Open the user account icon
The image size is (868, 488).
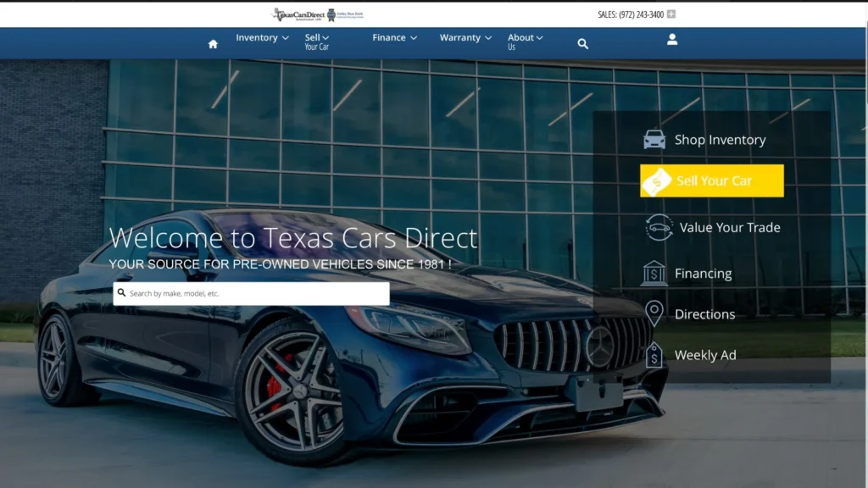pyautogui.click(x=672, y=39)
